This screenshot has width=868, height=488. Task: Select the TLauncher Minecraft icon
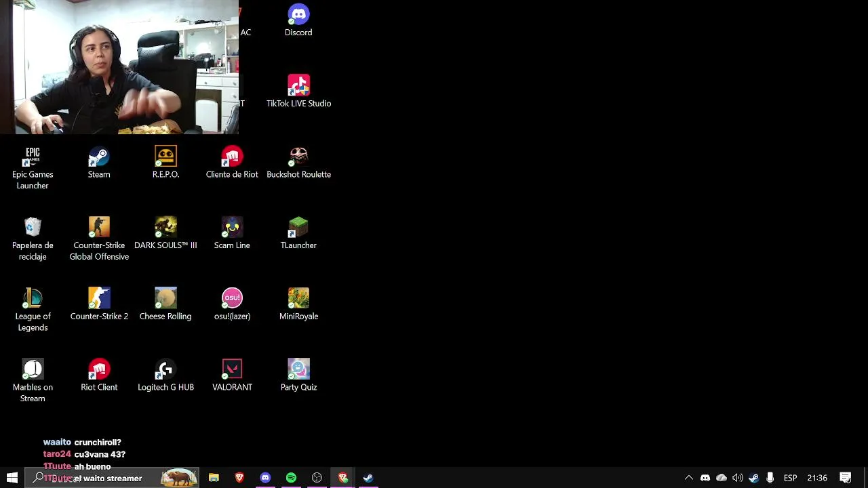click(x=298, y=233)
